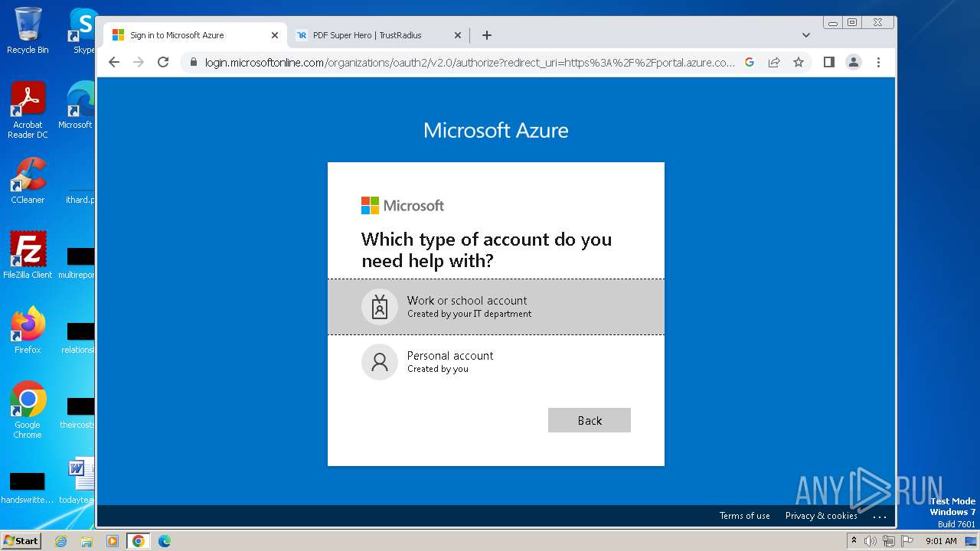Open Action Center flag icon
This screenshot has width=980, height=551.
click(x=907, y=541)
